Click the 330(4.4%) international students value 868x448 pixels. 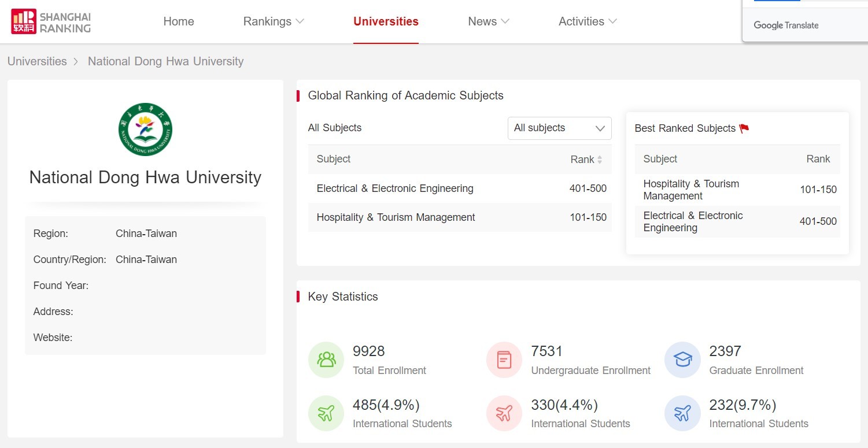(x=564, y=405)
